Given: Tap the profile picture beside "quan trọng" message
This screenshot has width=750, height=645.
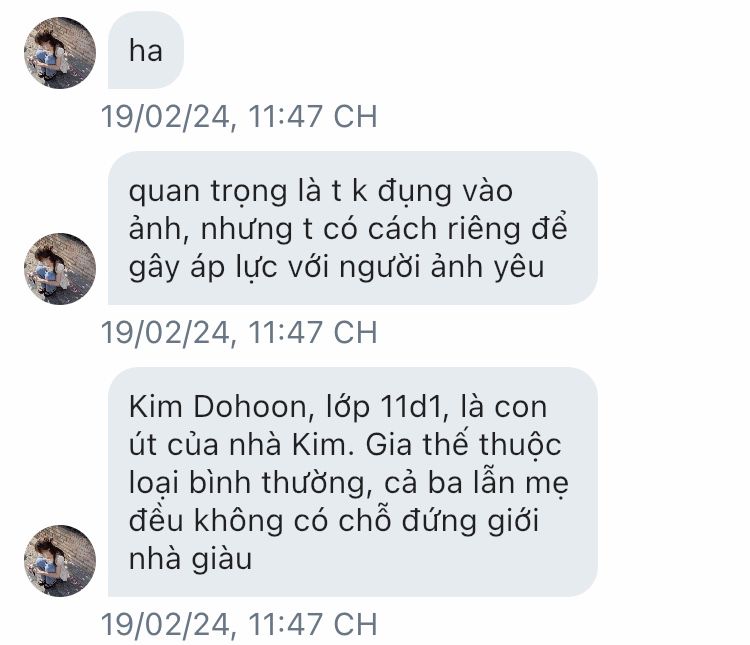Looking at the screenshot, I should coord(60,269).
